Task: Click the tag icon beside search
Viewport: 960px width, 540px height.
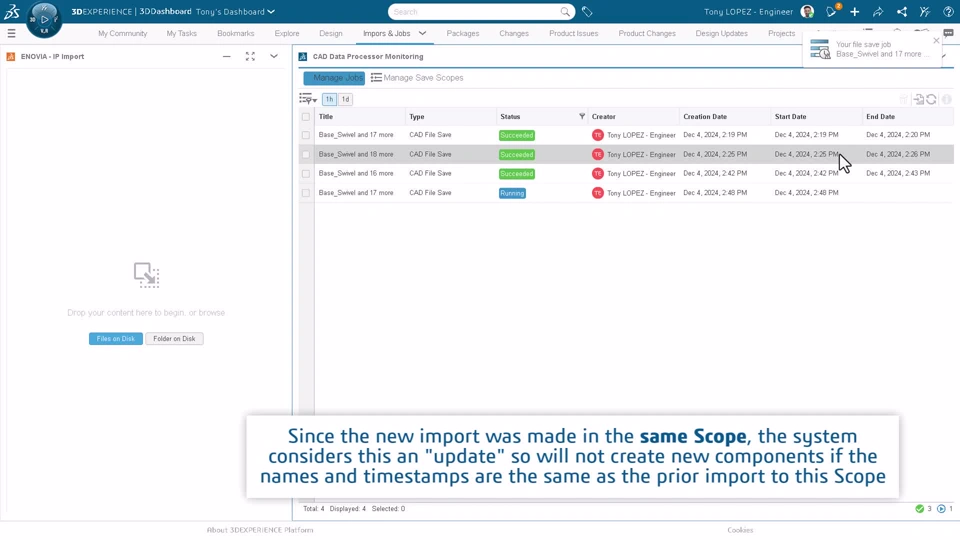Action: [587, 12]
